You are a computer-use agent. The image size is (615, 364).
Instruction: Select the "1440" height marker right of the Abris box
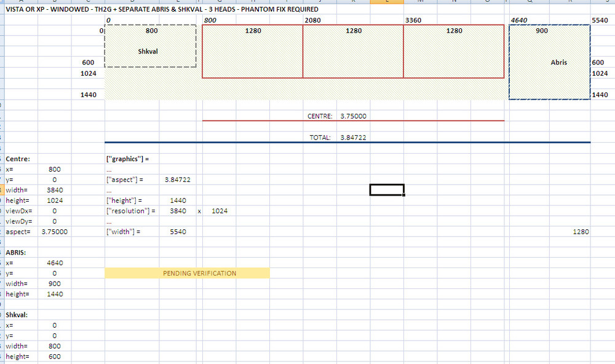(x=600, y=95)
